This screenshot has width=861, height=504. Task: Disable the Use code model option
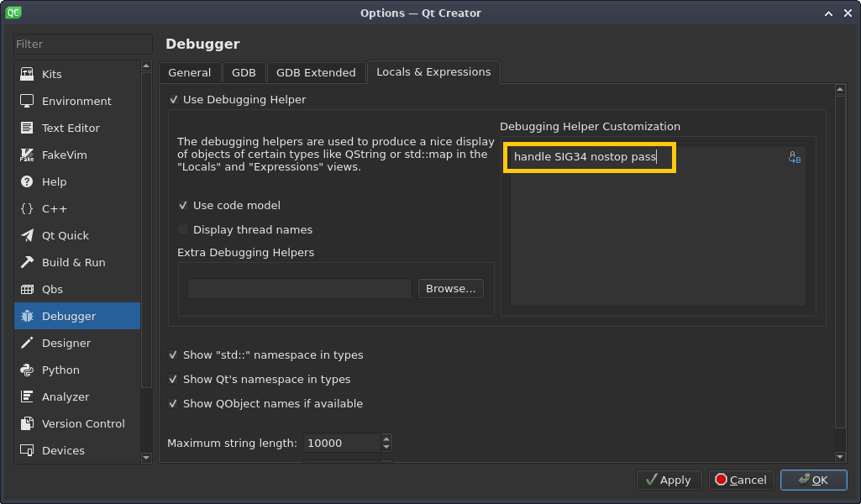click(184, 206)
